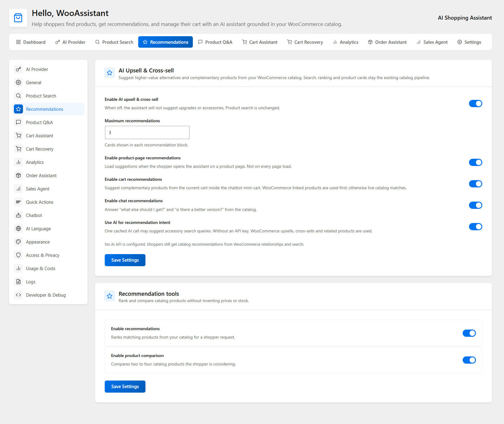
Task: Open Access & Privacy in the sidebar
Action: click(x=48, y=255)
